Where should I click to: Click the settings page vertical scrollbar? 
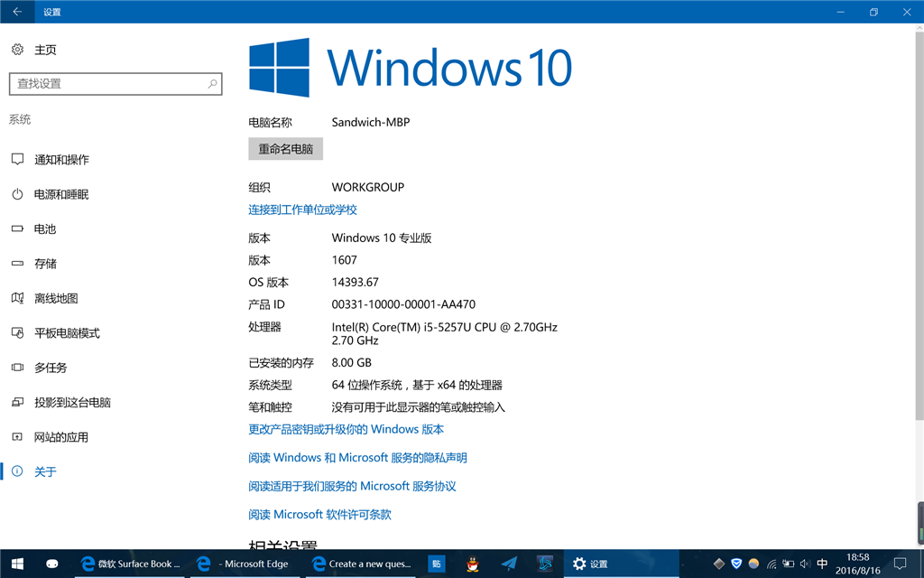(x=919, y=224)
